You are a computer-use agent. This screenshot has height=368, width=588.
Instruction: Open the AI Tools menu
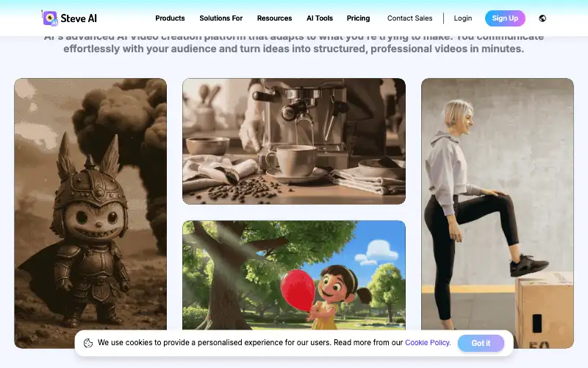[x=320, y=18]
